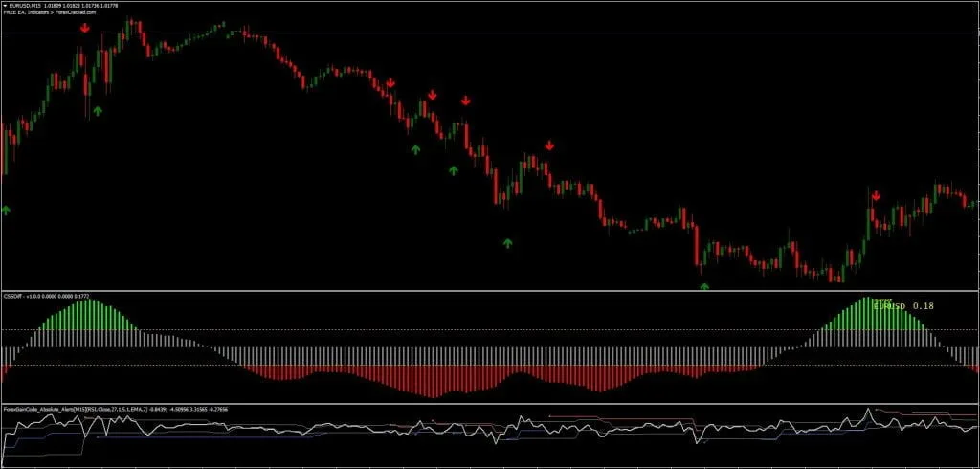Select the green buy arrow at chart's left edge
This screenshot has height=469, width=980.
[7, 211]
